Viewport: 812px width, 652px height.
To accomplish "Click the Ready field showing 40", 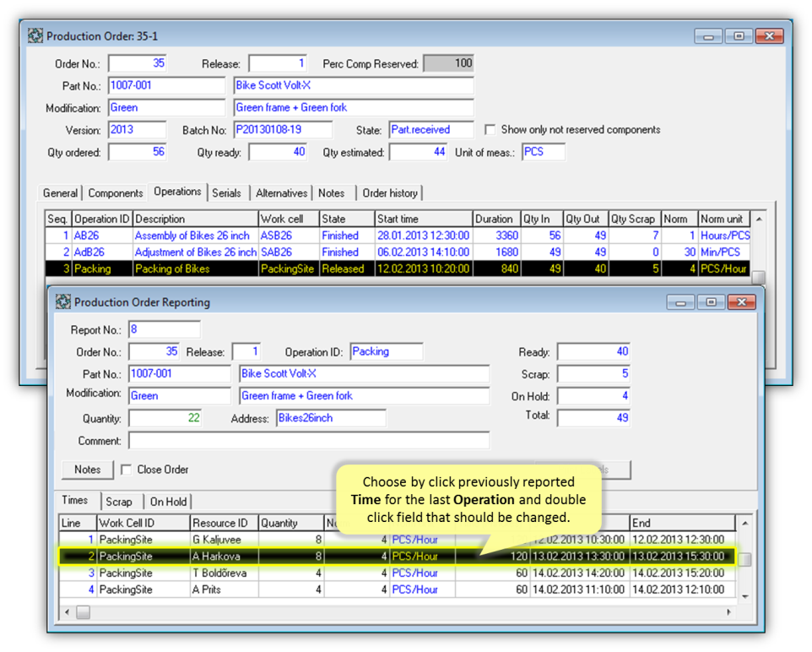I will pyautogui.click(x=594, y=352).
